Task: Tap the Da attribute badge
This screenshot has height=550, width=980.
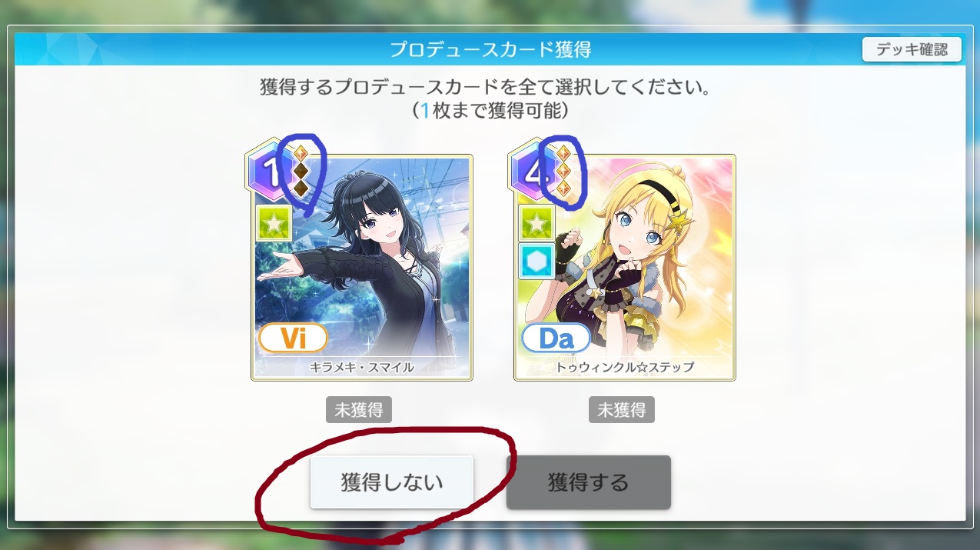Action: tap(556, 338)
